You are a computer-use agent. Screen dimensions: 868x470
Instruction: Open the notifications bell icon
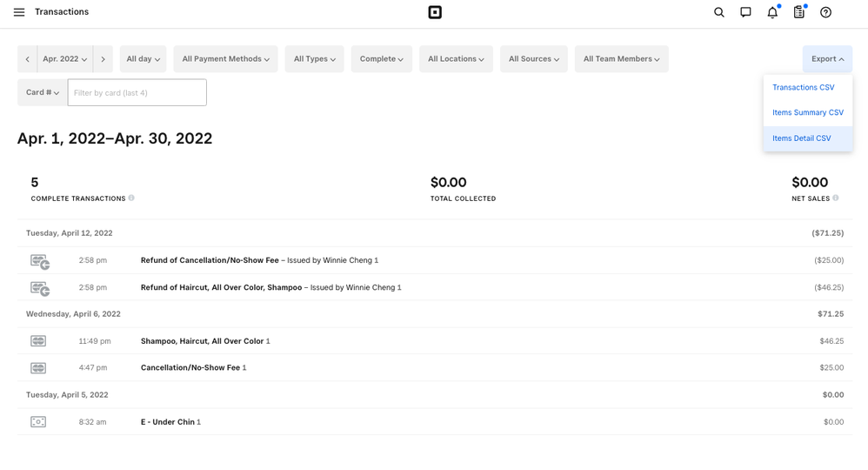pos(772,12)
